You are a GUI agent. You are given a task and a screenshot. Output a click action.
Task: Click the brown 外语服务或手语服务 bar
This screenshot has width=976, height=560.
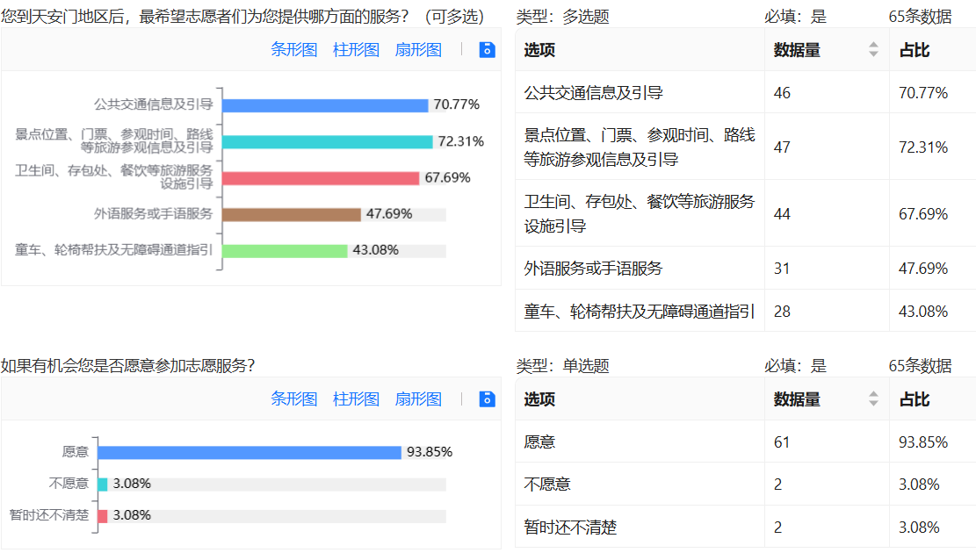coord(292,215)
